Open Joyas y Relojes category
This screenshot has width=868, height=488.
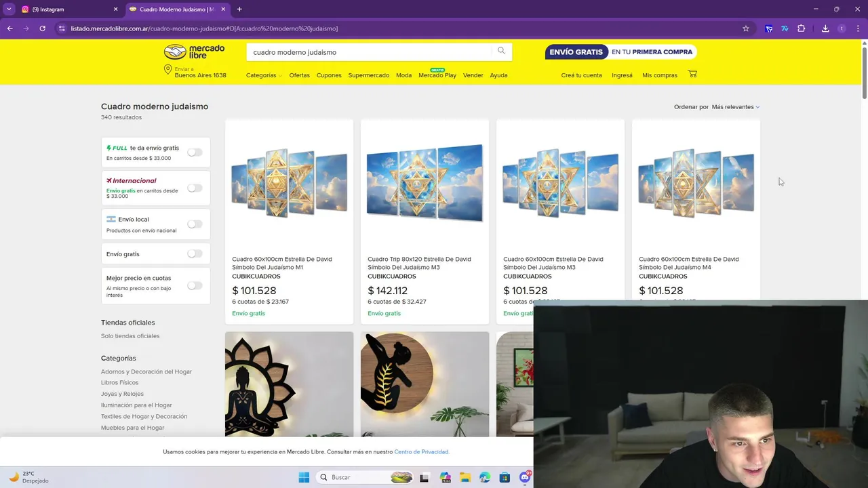coord(122,394)
